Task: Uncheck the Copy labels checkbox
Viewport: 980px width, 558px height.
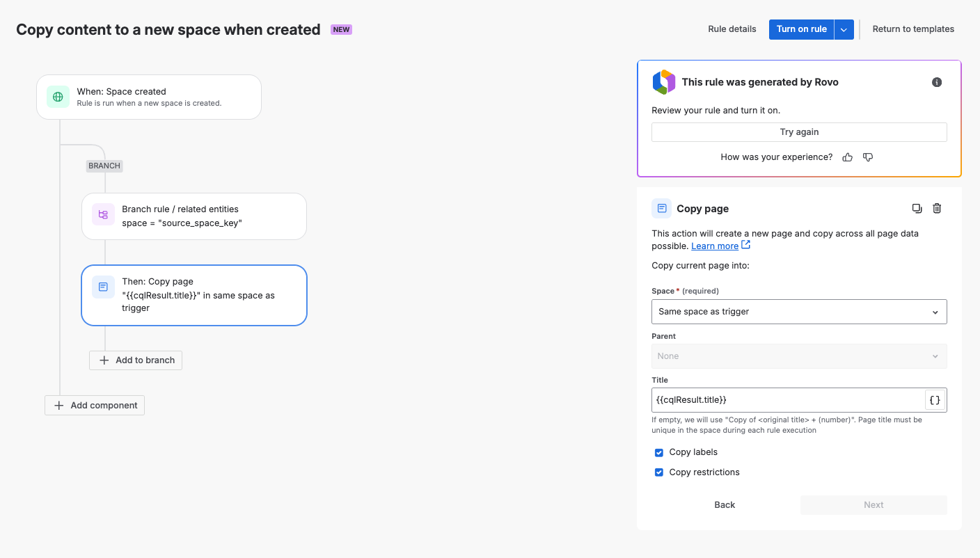Action: tap(659, 453)
